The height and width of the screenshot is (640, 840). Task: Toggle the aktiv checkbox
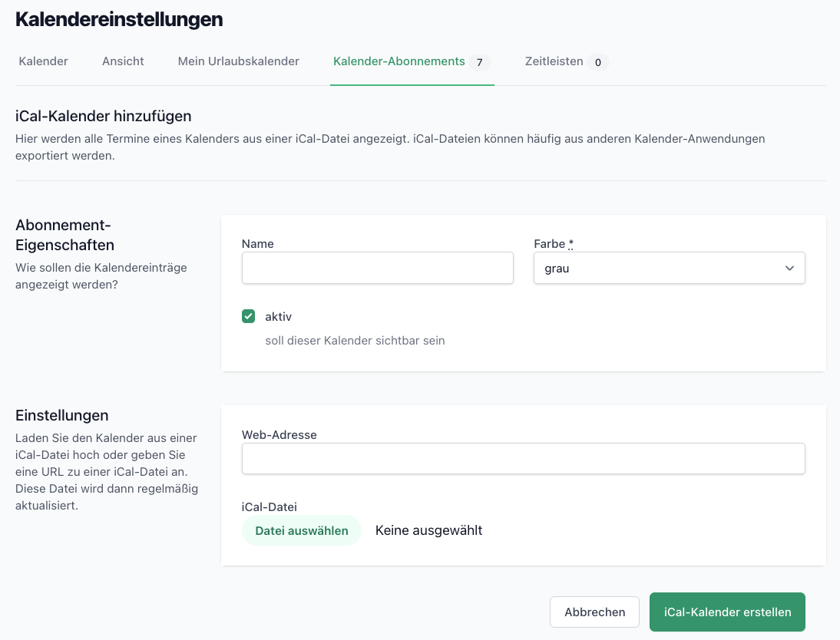tap(248, 316)
